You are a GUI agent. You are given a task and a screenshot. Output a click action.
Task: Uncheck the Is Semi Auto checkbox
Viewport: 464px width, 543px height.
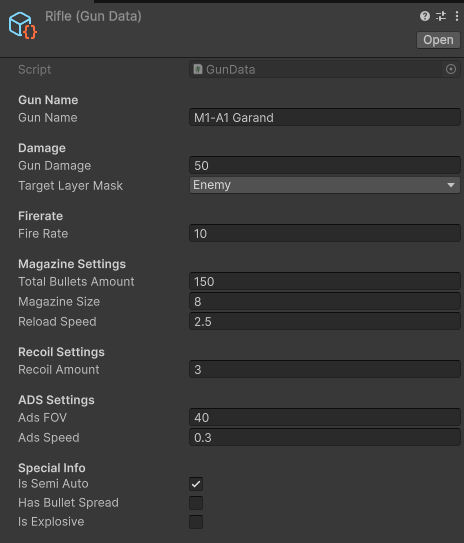(x=196, y=484)
